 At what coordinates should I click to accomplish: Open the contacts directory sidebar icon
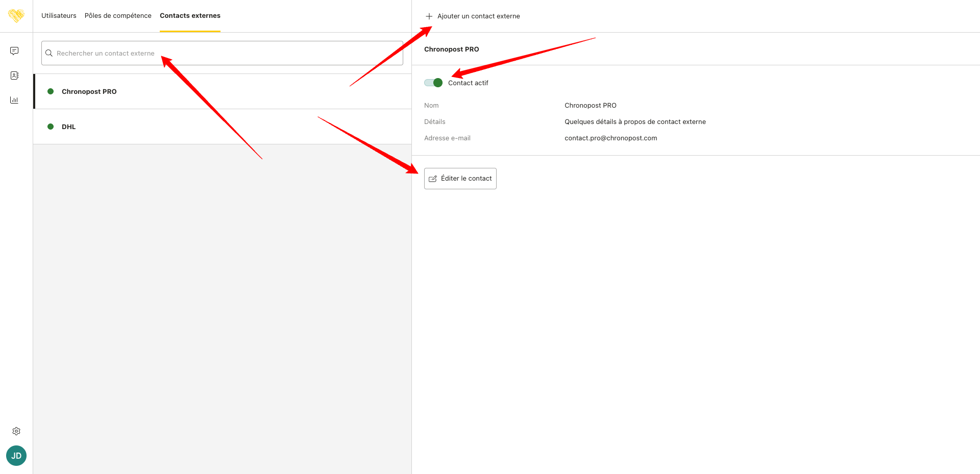click(14, 76)
